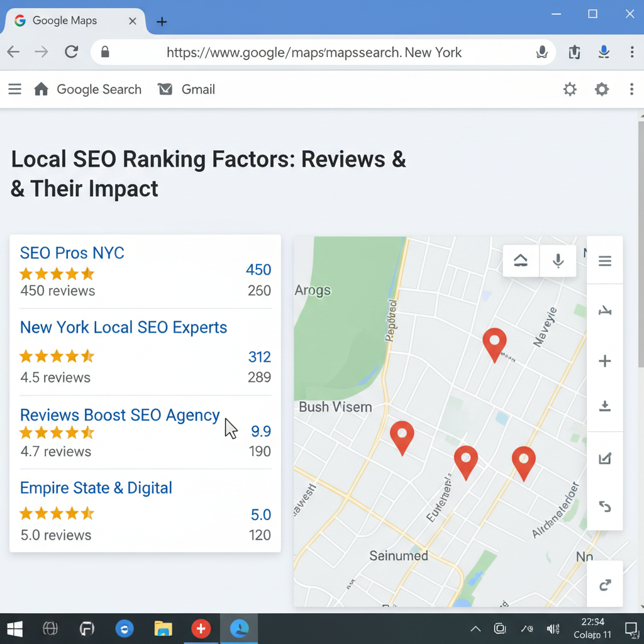Click the "5.0 reviews" text
Screen dimensions: 644x644
point(56,535)
